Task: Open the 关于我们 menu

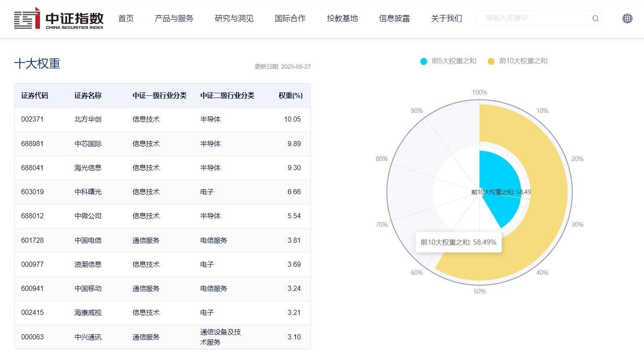Action: 446,18
